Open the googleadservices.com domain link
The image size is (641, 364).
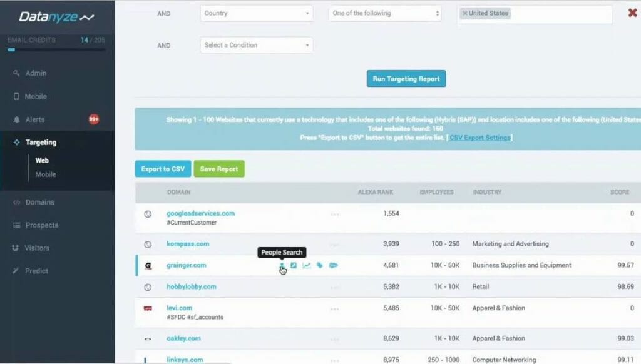[201, 213]
